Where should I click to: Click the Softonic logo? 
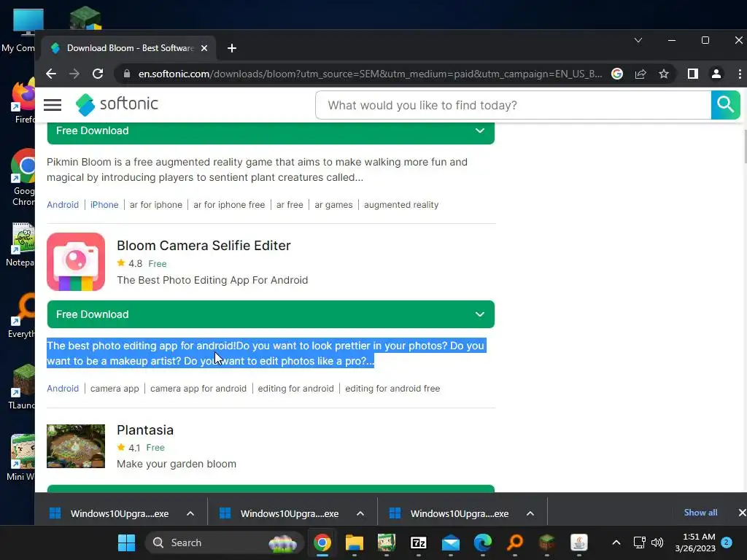point(117,104)
